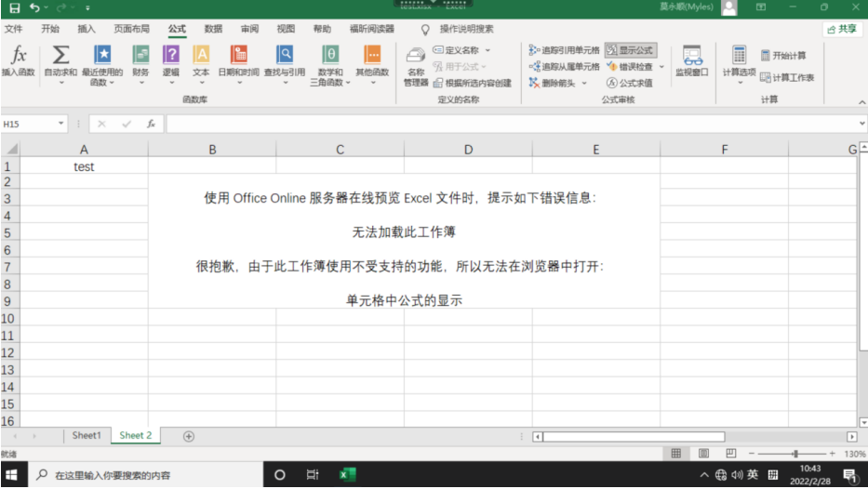This screenshot has height=489, width=868.
Task: Open Logical (逻辑) functions list
Action: click(171, 65)
